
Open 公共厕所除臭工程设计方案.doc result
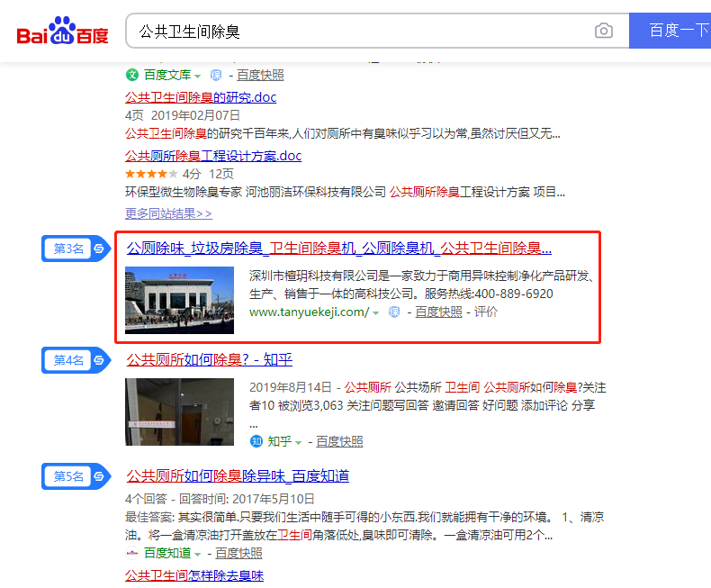[x=213, y=156]
